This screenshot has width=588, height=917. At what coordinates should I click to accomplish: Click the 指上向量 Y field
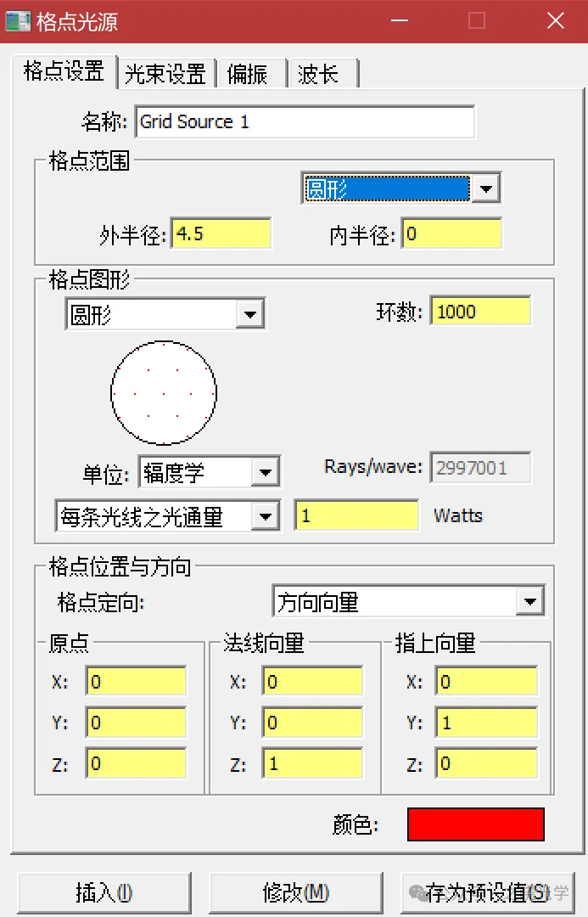coord(486,723)
